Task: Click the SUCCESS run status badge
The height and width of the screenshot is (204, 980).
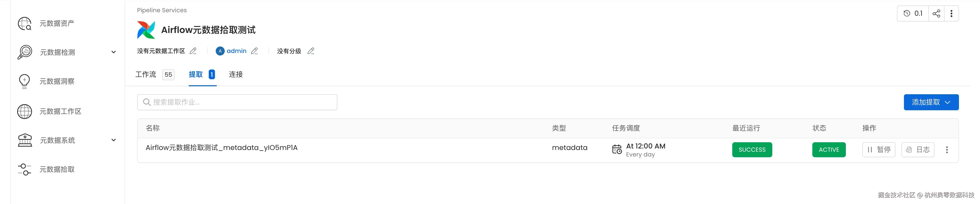Action: 752,149
